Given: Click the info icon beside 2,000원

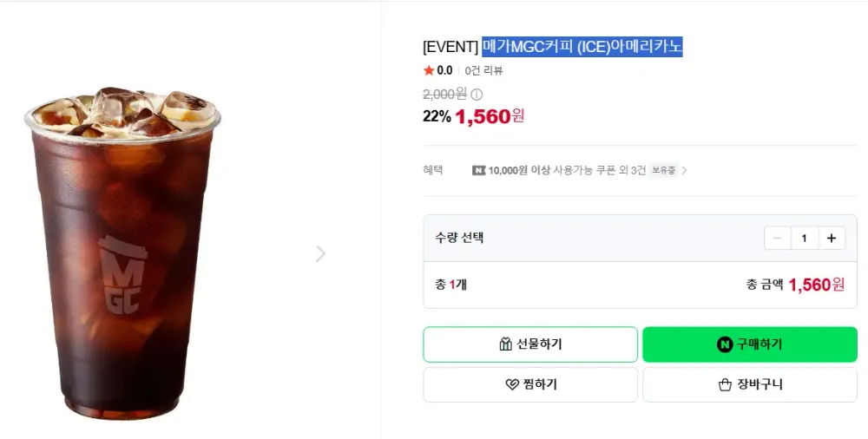Looking at the screenshot, I should (477, 95).
